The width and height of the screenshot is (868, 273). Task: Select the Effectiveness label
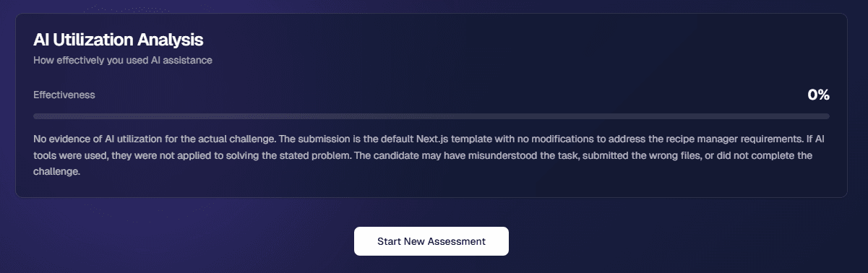point(64,95)
